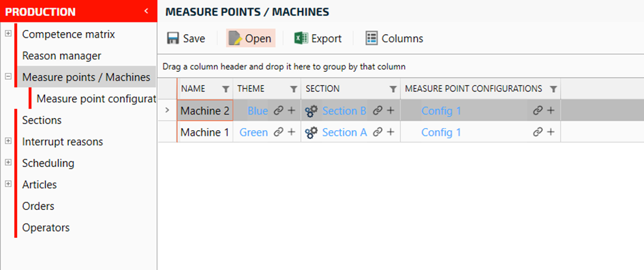Click link icon beside Section B
Viewport: 644px width, 270px height.
[378, 110]
